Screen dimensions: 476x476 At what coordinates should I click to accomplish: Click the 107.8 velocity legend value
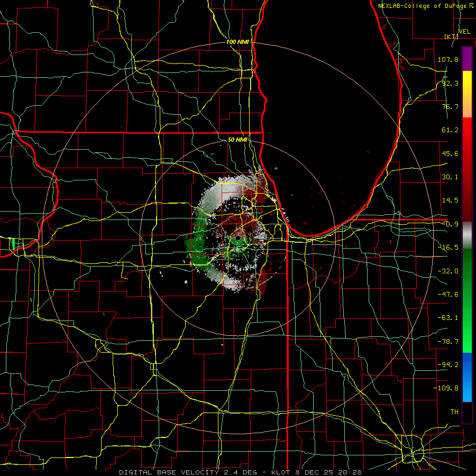click(x=448, y=59)
